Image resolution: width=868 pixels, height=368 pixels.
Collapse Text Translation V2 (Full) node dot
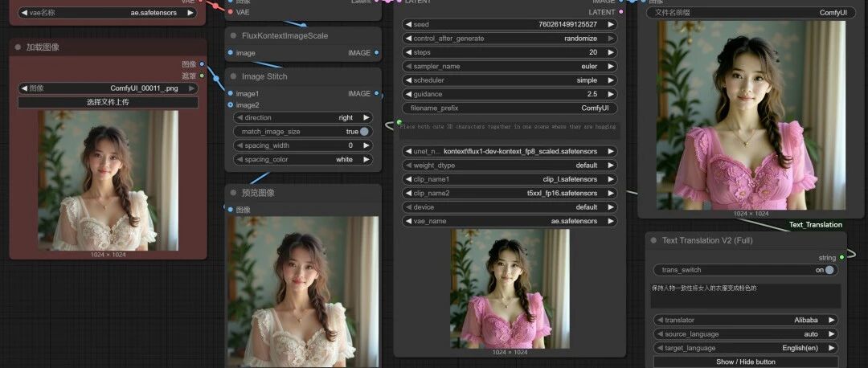(653, 240)
